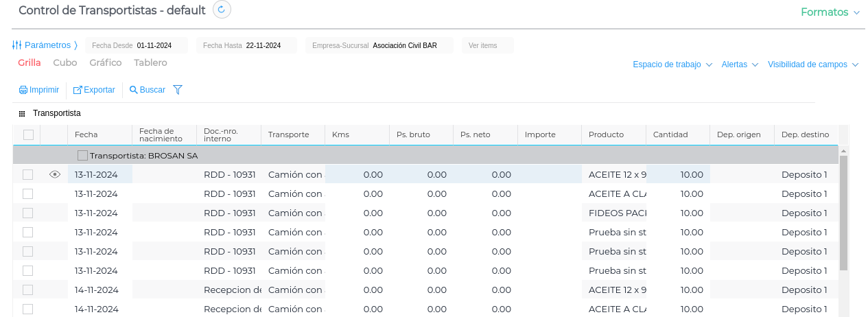Viewport: 868px width, 317px height.
Task: Click the eye icon in first row
Action: [x=55, y=175]
